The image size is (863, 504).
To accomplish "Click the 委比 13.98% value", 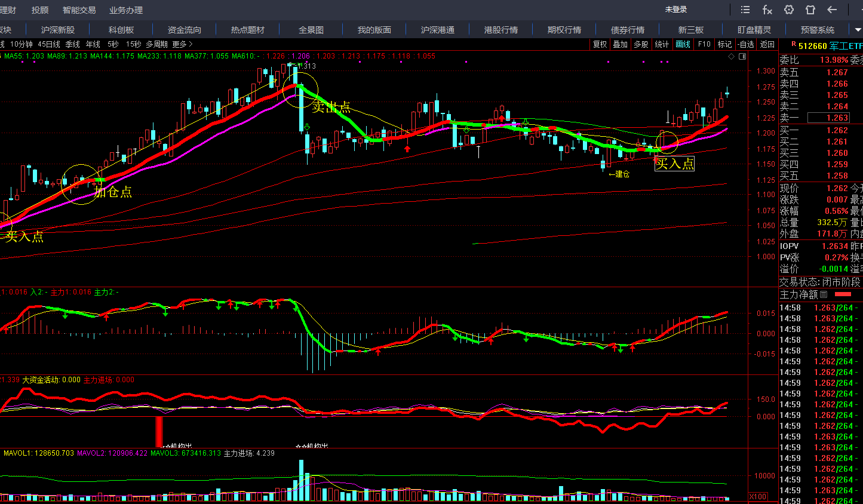I will click(x=834, y=60).
